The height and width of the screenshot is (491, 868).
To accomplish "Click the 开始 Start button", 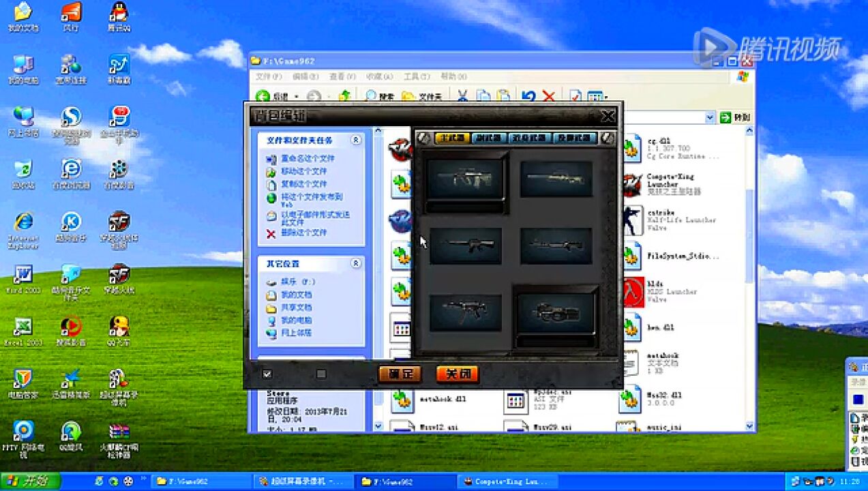I will pyautogui.click(x=30, y=481).
